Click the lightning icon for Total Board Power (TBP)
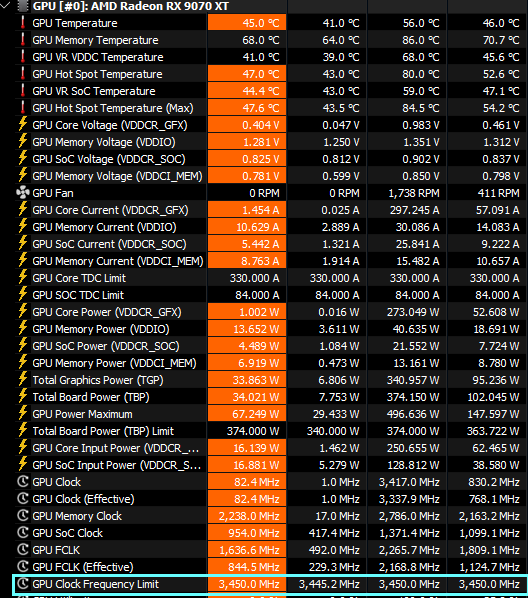528x598 pixels. click(23, 396)
